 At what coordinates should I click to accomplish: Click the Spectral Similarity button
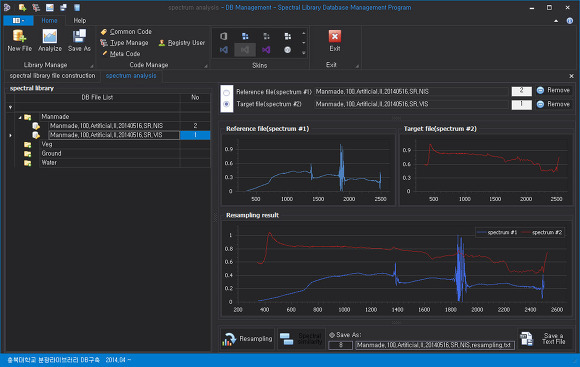tap(301, 339)
